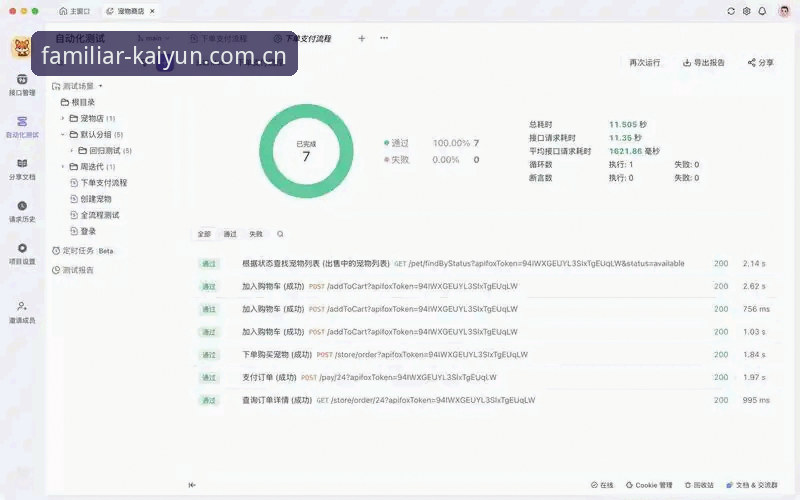Open the 自动化测试 sidebar section
800x500 pixels.
coord(22,127)
